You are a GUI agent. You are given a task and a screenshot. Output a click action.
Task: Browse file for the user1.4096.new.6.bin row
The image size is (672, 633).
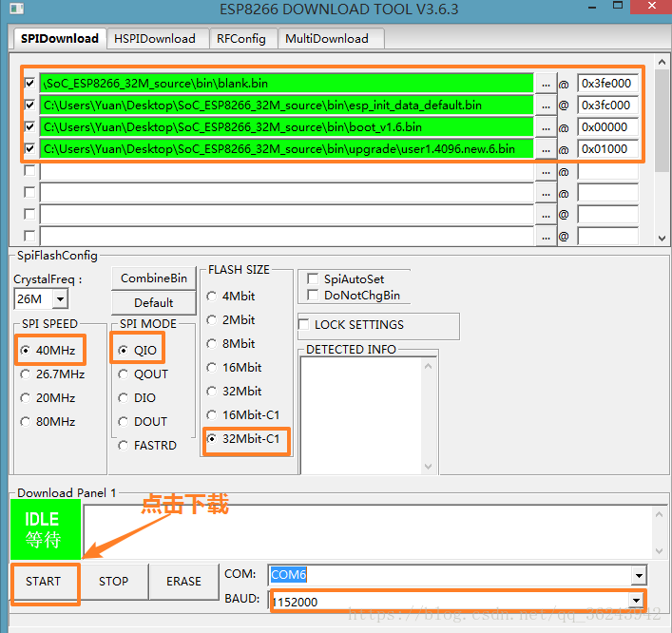point(546,149)
